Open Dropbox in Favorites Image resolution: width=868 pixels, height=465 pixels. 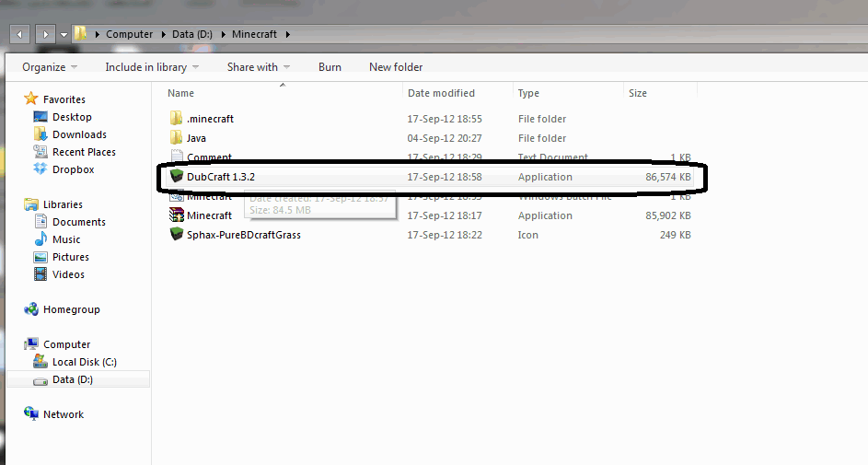tap(73, 169)
